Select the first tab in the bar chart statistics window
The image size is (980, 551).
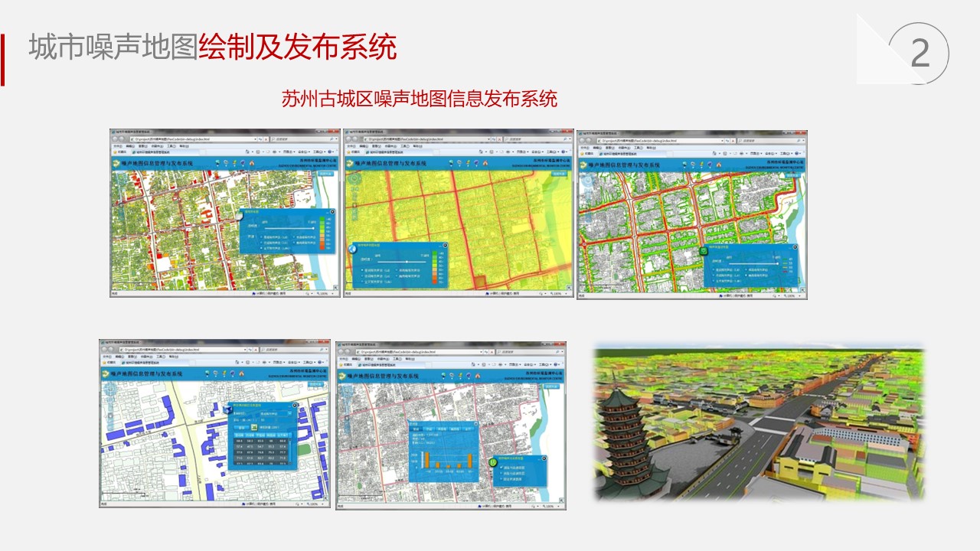click(x=417, y=429)
